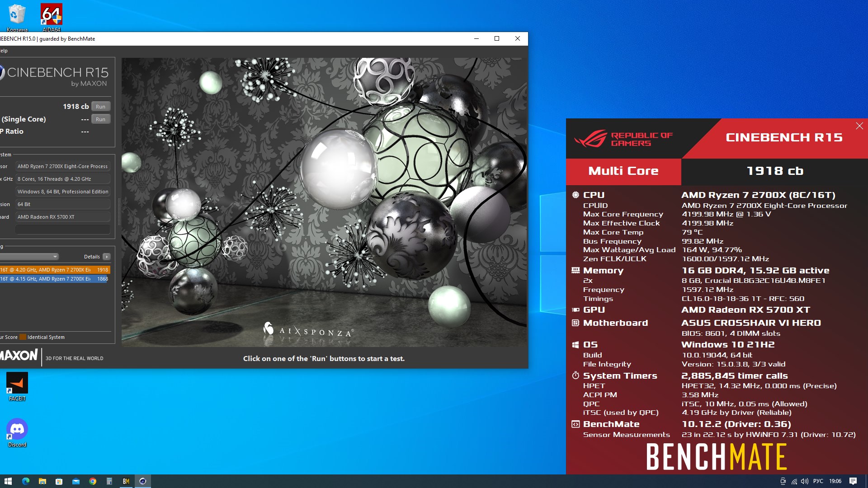Click the memory timings CL16 value
868x488 pixels.
743,299
